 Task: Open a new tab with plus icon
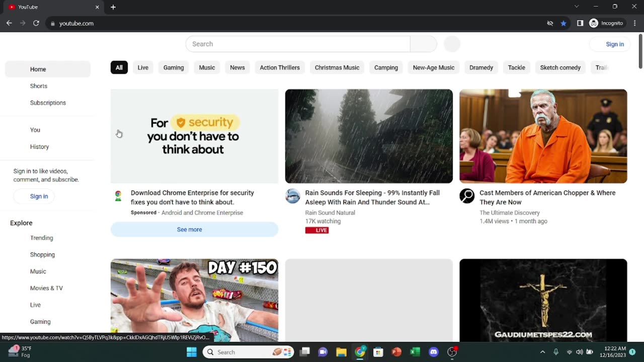[x=113, y=7]
